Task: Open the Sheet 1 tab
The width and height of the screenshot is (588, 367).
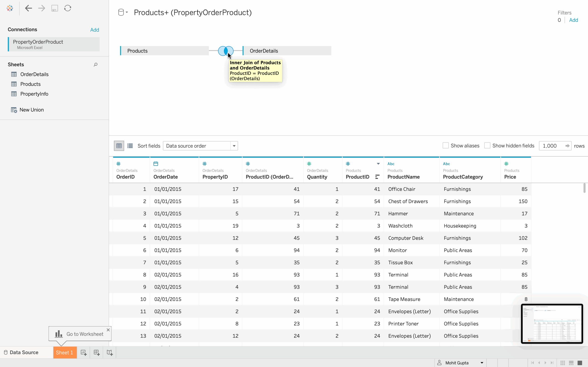Action: click(x=64, y=353)
